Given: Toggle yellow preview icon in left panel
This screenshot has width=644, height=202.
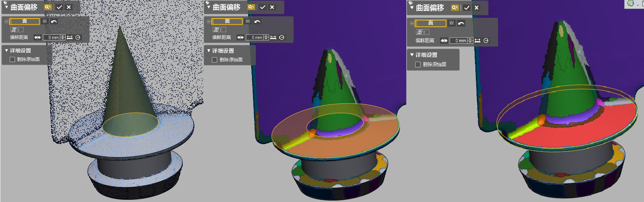Looking at the screenshot, I should 48,7.
